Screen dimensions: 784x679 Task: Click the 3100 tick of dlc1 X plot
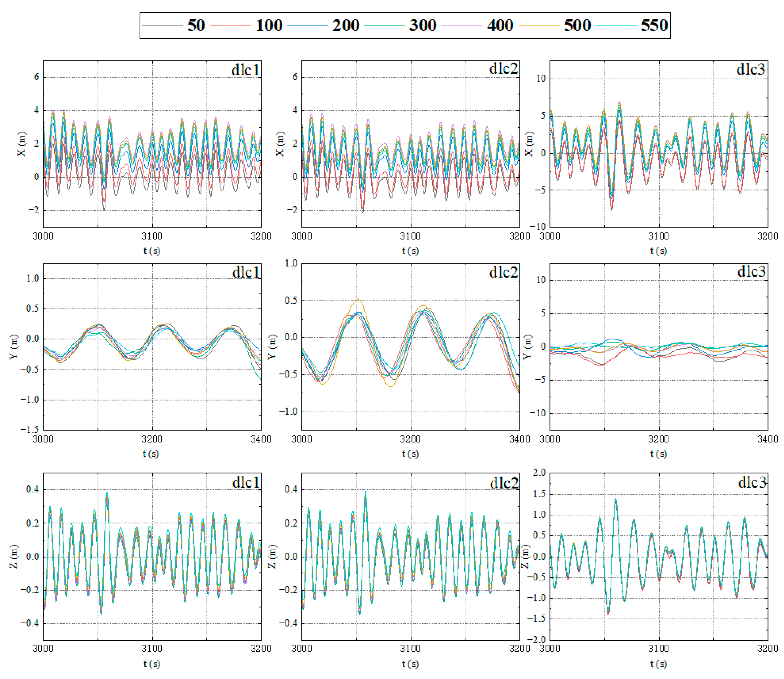152,237
